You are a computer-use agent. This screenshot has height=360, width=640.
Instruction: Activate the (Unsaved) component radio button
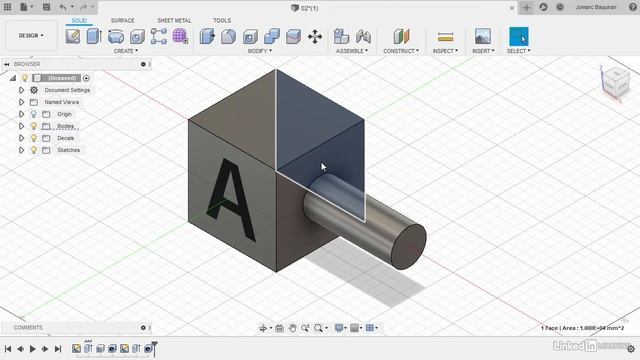(86, 78)
